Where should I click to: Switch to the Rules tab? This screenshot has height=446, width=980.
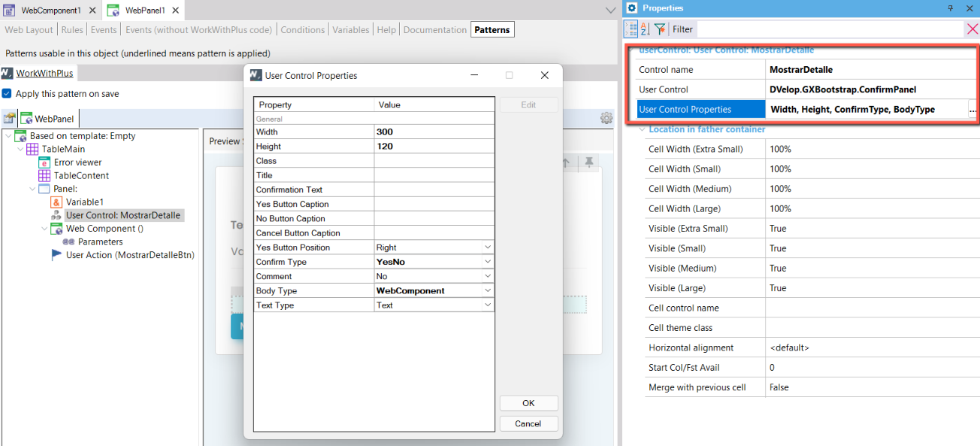(x=72, y=30)
